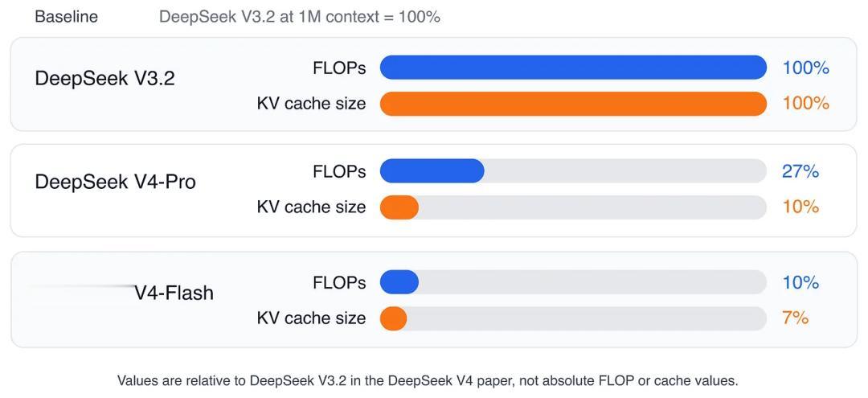Screen dimensions: 868x398
Task: Click the DeepSeek V3.2 FLOPs blue bar
Action: tap(573, 68)
